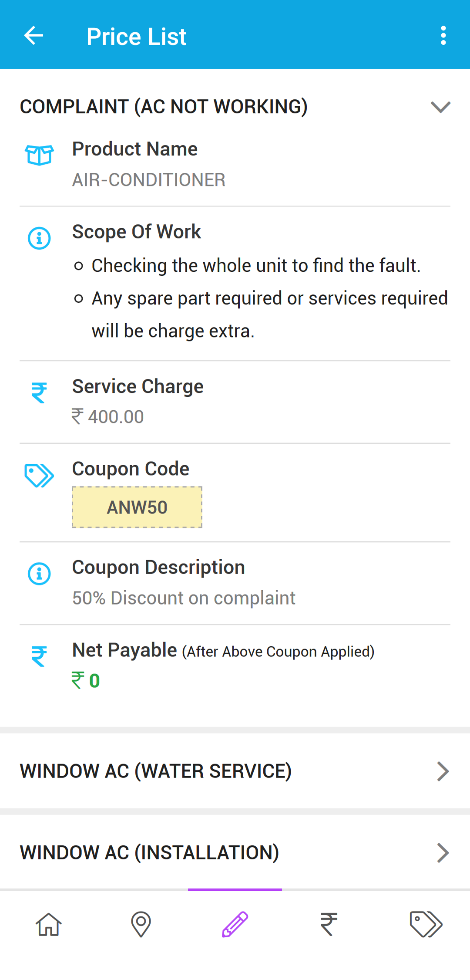Screen dimensions: 470x980
Task: Tap the Complaint (AC Not Working) heading
Action: tap(164, 107)
